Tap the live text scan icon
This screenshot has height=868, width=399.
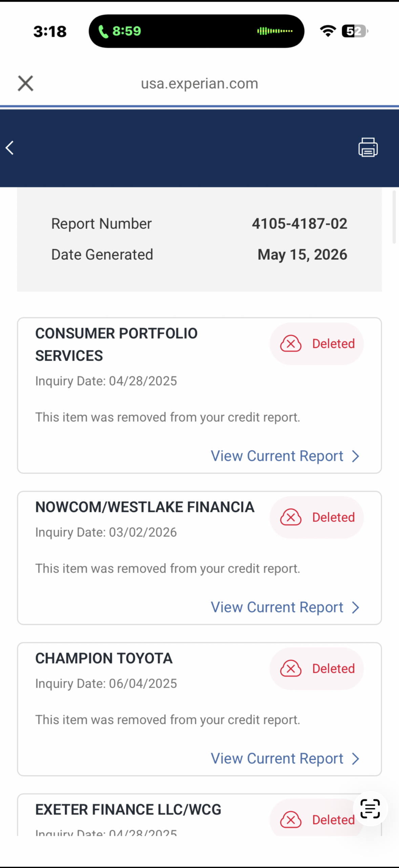(370, 808)
